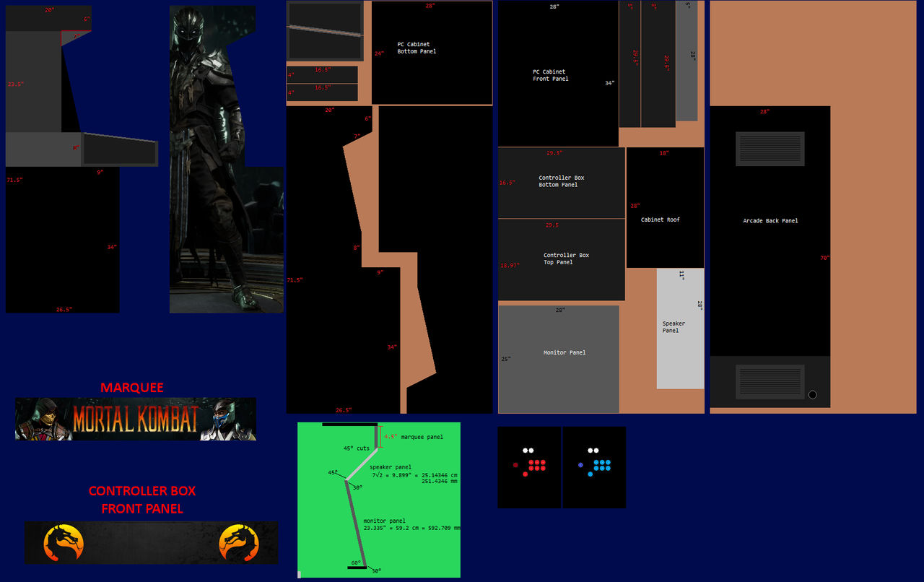Click the "monitor panel" label in the green diagram

coord(385,521)
